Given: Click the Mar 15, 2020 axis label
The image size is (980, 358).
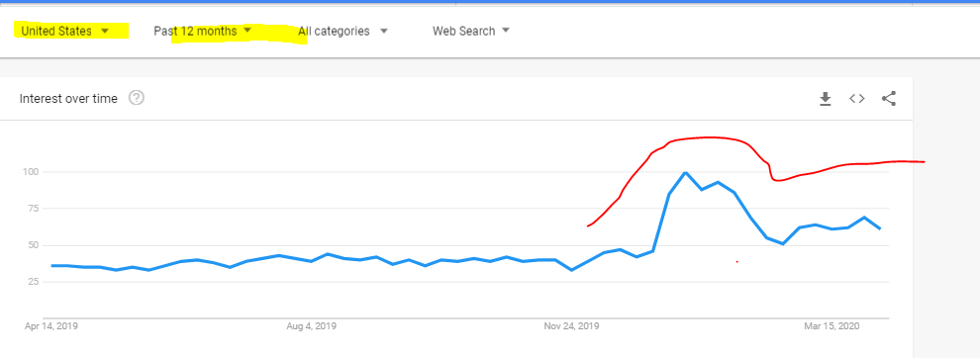Looking at the screenshot, I should (x=832, y=326).
